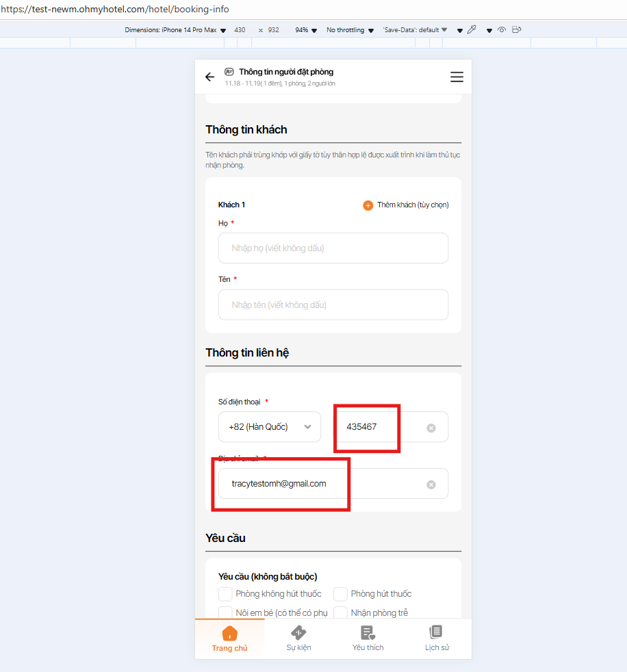This screenshot has height=672, width=627.
Task: Open the 94% zoom dropdown
Action: [x=306, y=30]
